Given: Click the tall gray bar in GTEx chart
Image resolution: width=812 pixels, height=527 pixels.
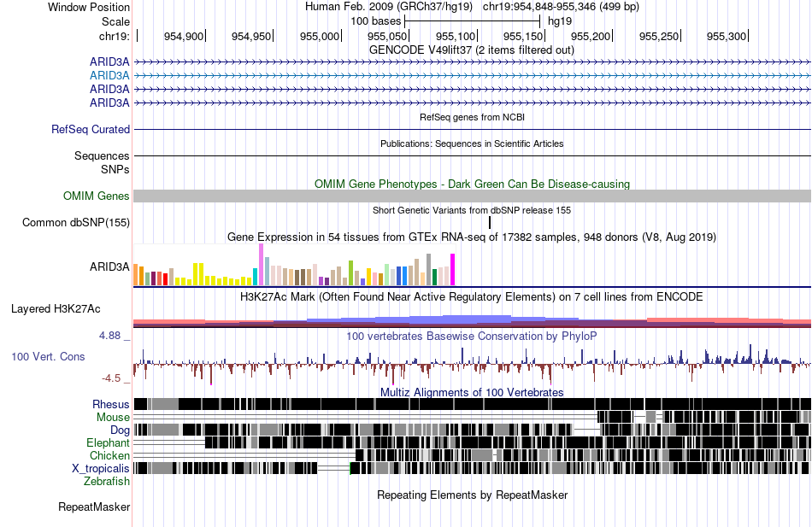Looking at the screenshot, I should point(429,270).
